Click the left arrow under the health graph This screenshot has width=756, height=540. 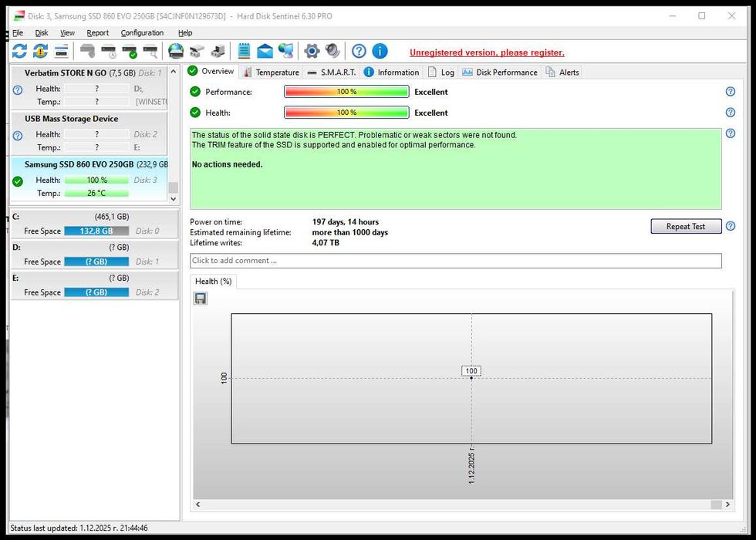click(197, 505)
